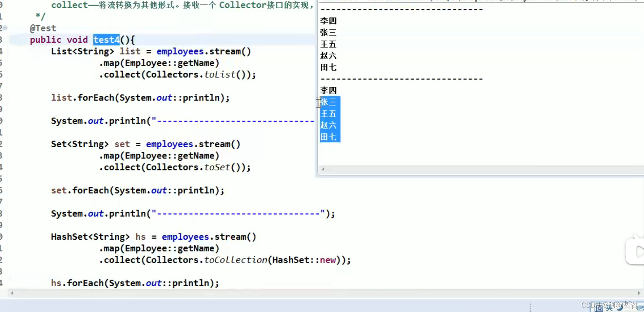The image size is (644, 312).
Task: Click the @Test annotation
Action: 43,28
